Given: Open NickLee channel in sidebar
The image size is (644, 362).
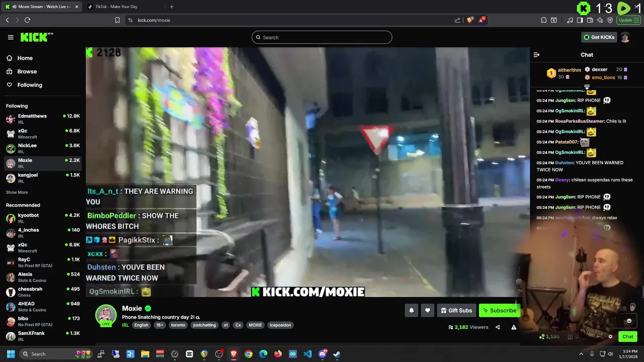Looking at the screenshot, I should [43, 148].
